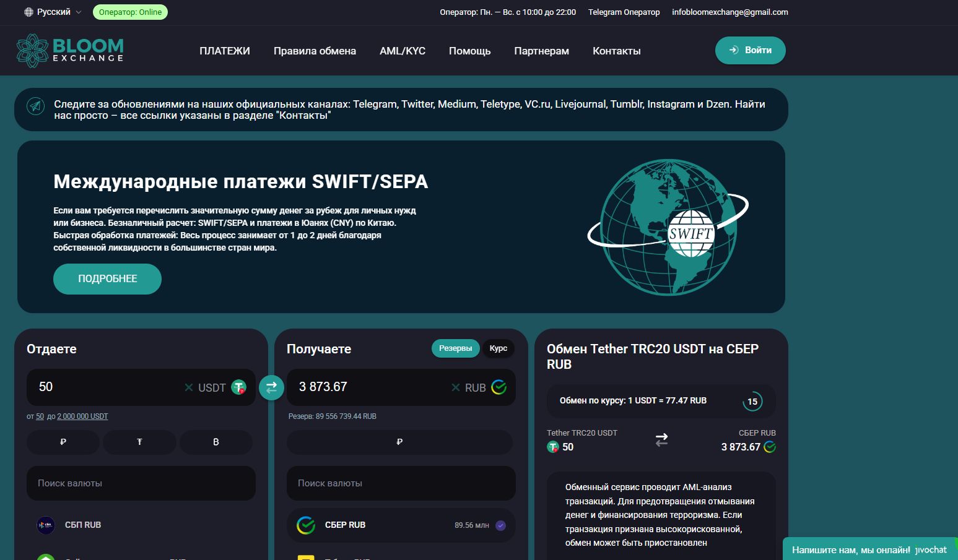958x560 pixels.
Task: Open the Партнерам menu item
Action: coord(541,51)
